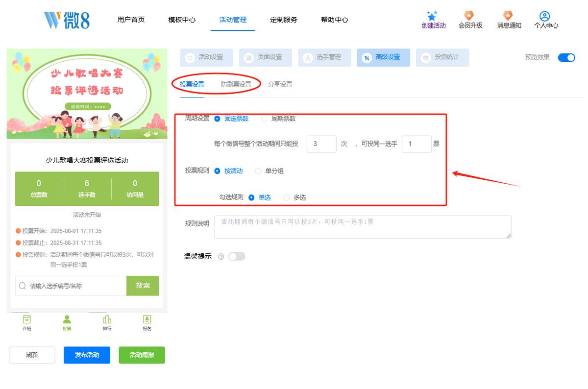Open the 分享设置 sub-tab
The image size is (588, 389).
pyautogui.click(x=280, y=84)
